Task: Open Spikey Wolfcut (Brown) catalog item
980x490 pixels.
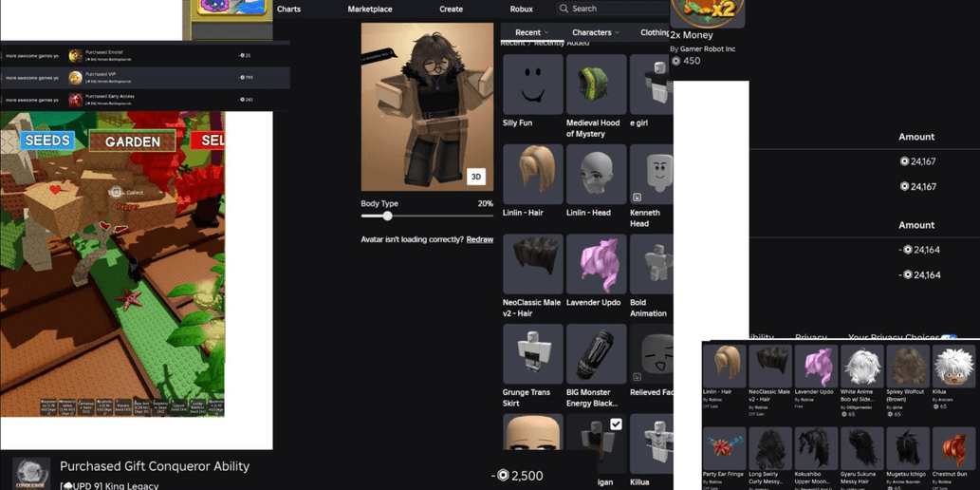Action: [907, 367]
